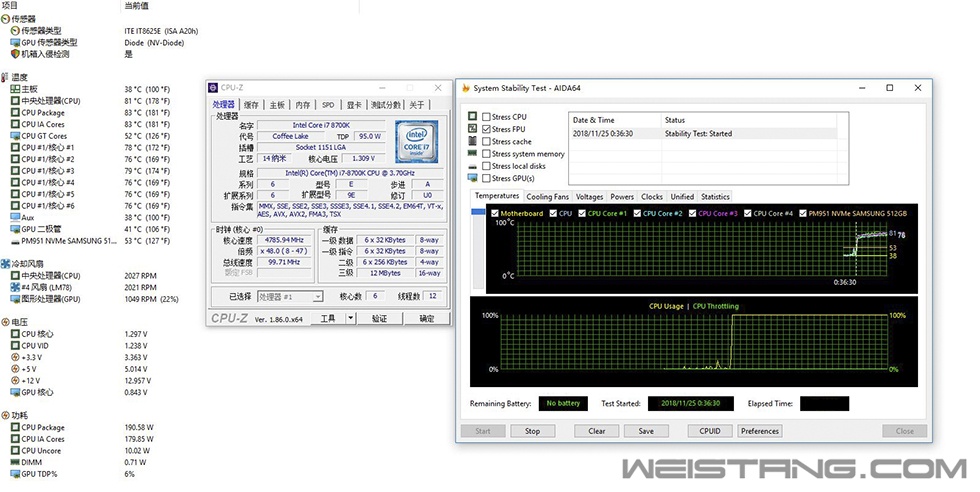
Task: Enable the Stress CPU checkbox
Action: pyautogui.click(x=486, y=117)
